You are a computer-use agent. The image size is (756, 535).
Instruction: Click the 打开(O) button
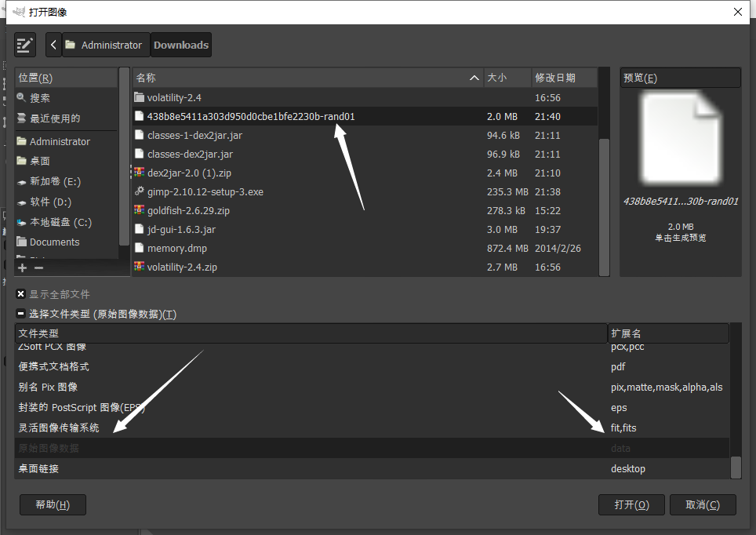[x=631, y=504]
